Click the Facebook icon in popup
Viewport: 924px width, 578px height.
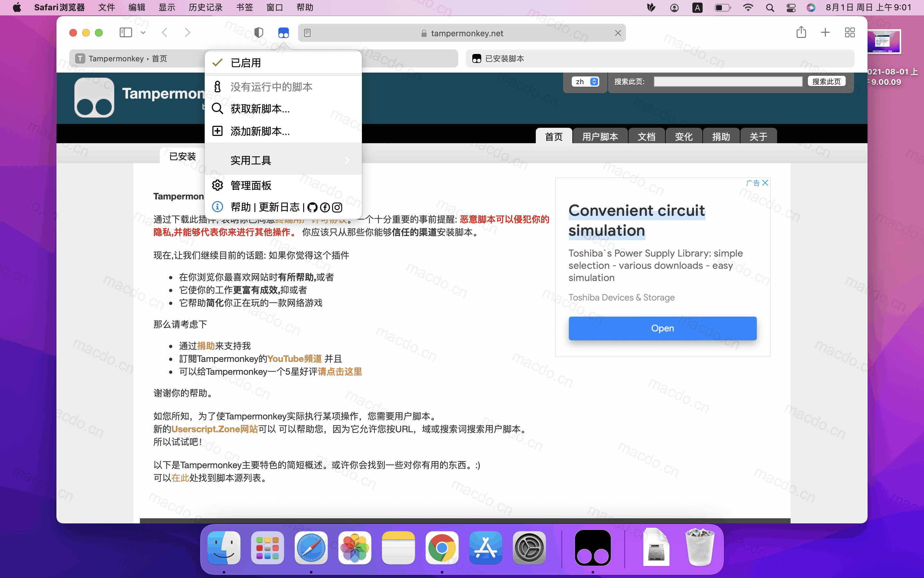point(325,207)
